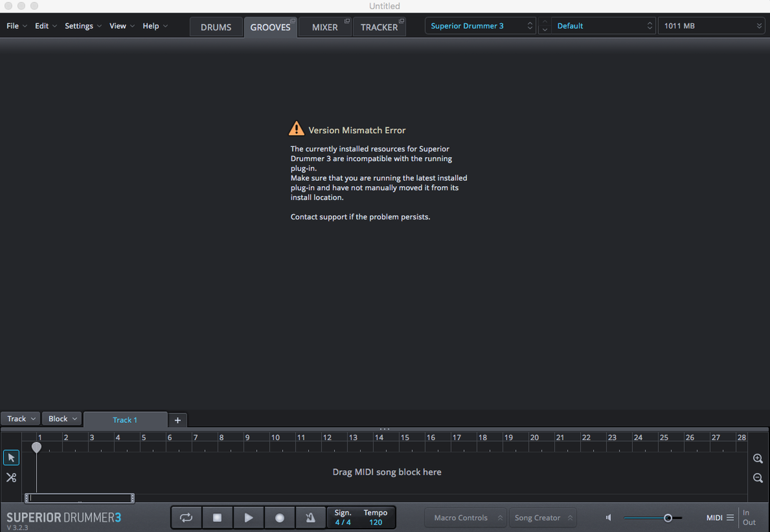Click the MIDI Out indicator
This screenshot has height=532, width=770.
[749, 522]
